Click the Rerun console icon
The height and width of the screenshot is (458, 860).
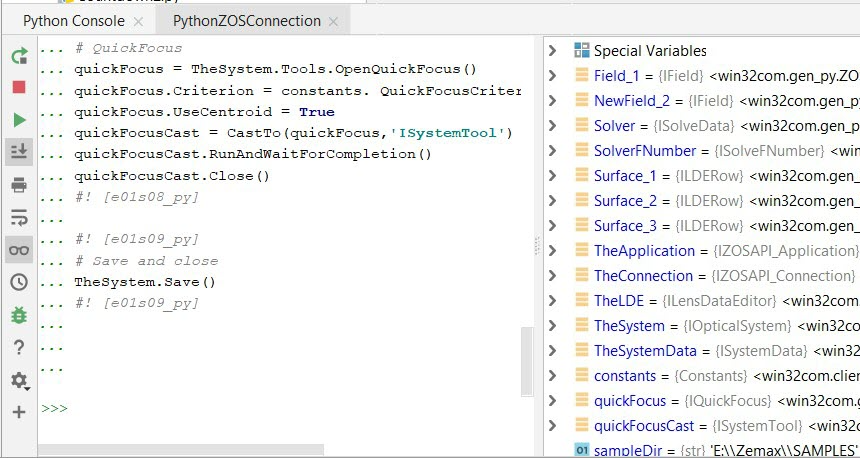point(19,55)
